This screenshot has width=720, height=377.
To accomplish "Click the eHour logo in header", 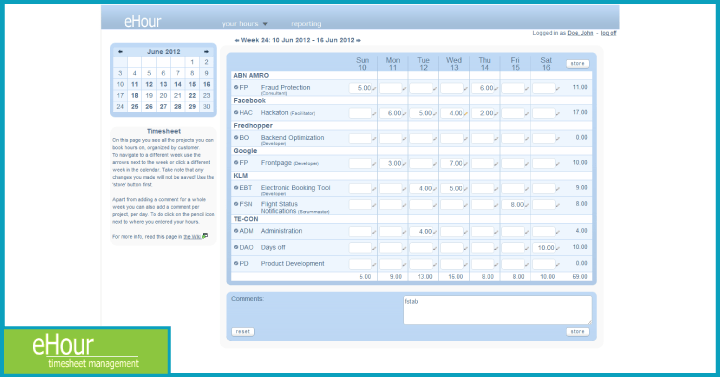I will tap(142, 22).
